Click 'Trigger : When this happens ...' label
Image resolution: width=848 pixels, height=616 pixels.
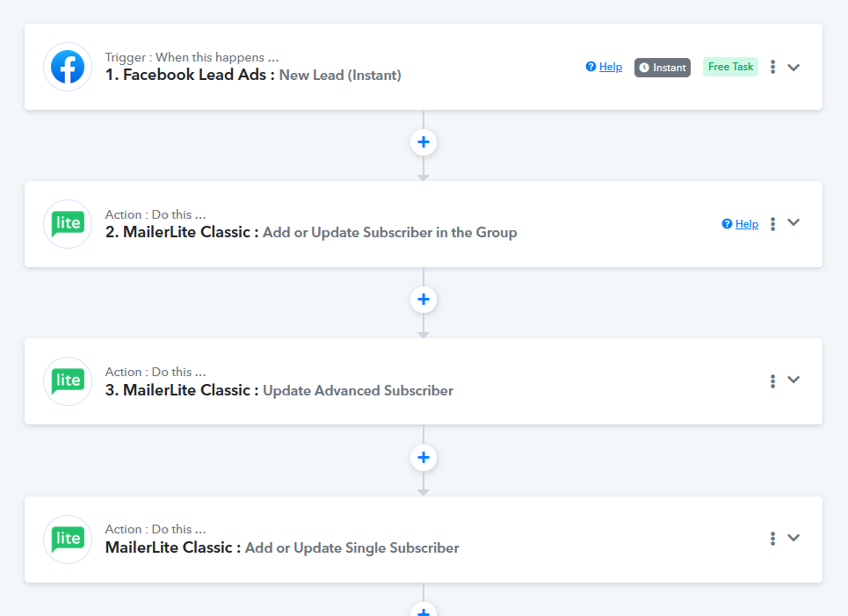[x=192, y=57]
